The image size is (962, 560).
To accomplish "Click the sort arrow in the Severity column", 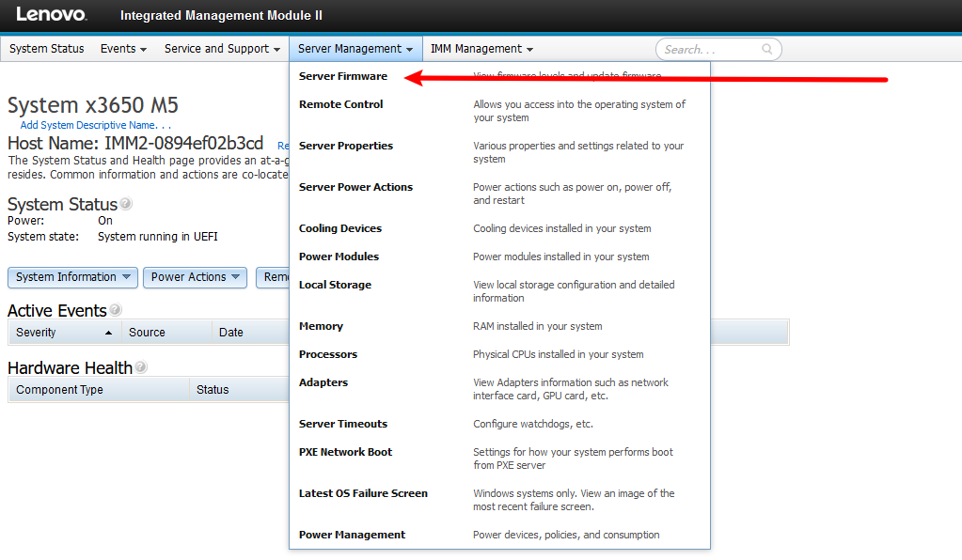I will tap(108, 333).
